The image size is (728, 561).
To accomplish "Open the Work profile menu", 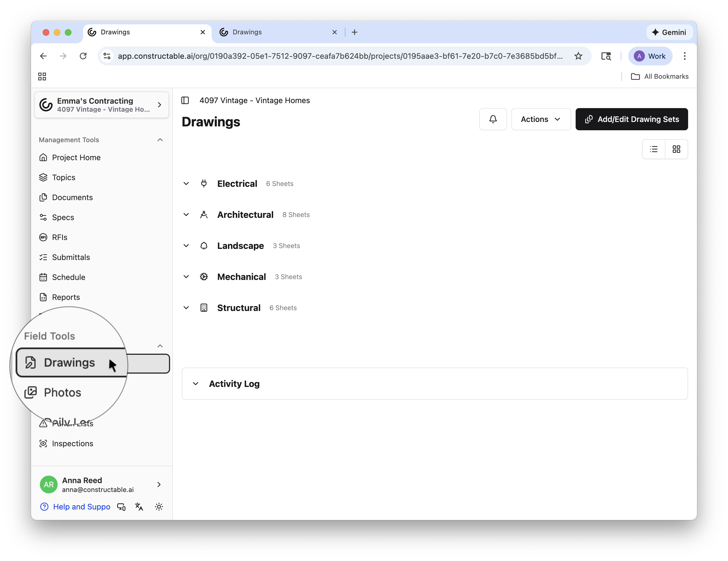I will tap(650, 56).
